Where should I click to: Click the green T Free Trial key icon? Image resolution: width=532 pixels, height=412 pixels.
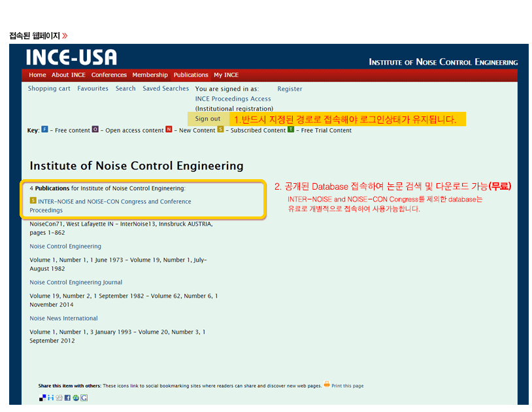tap(291, 129)
